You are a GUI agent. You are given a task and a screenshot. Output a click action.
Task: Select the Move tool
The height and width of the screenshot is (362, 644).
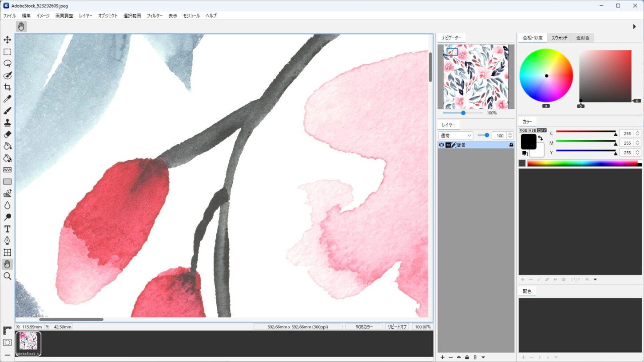[7, 40]
